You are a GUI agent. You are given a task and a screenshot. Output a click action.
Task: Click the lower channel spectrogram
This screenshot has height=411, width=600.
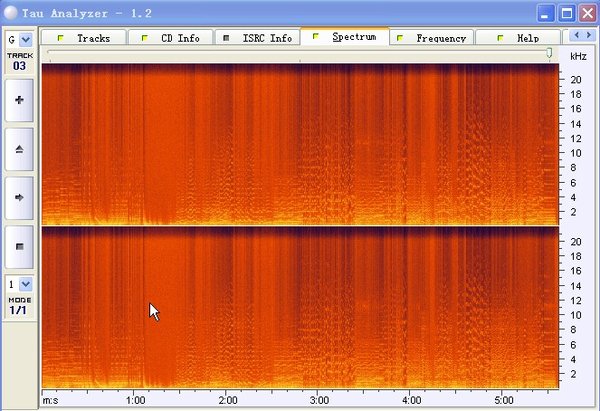click(300, 307)
